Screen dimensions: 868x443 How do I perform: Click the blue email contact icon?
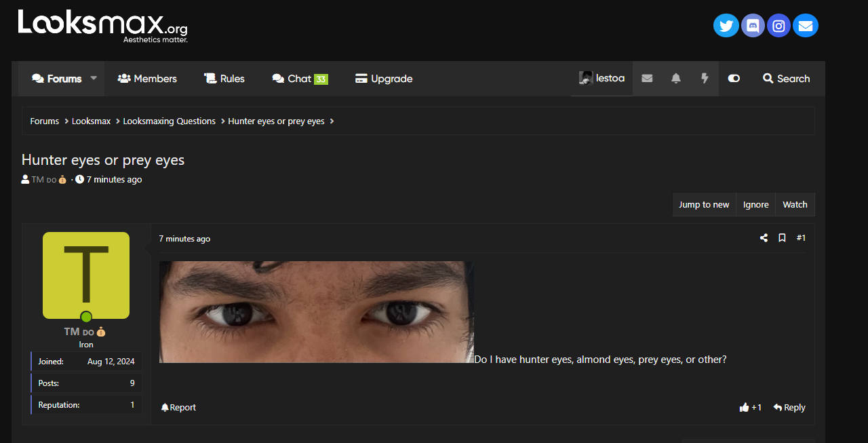(806, 26)
